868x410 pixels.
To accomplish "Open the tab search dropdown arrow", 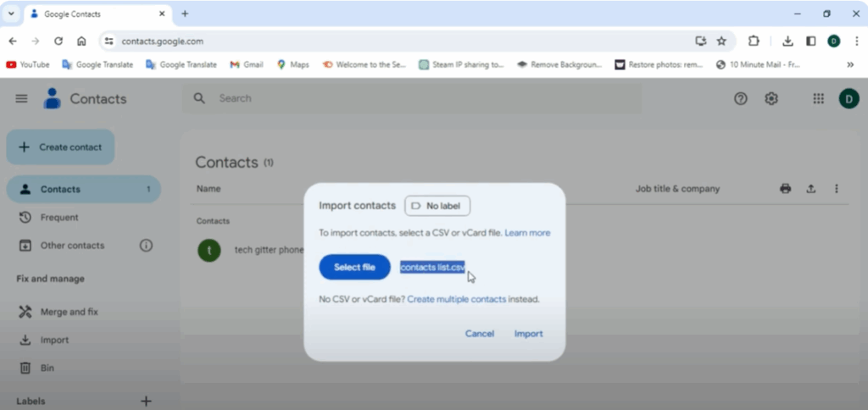I will (10, 14).
